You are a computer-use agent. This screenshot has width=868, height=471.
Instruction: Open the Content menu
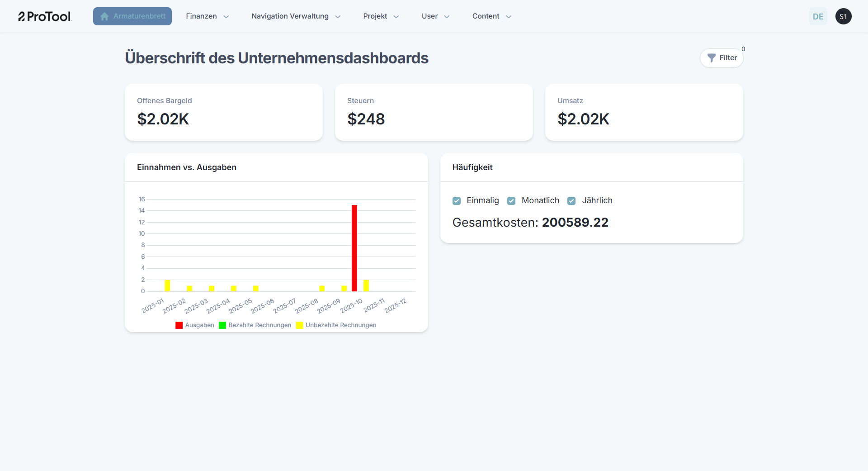(x=491, y=16)
